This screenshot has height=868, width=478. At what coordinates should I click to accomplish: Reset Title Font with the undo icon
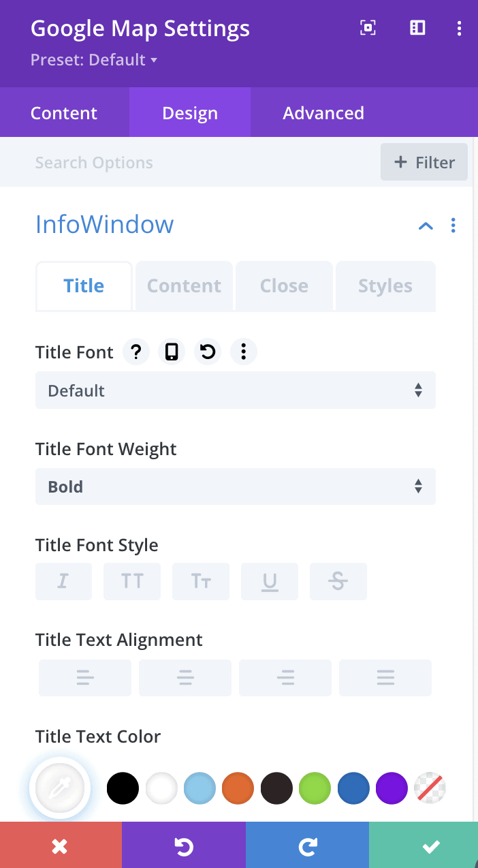(x=208, y=352)
